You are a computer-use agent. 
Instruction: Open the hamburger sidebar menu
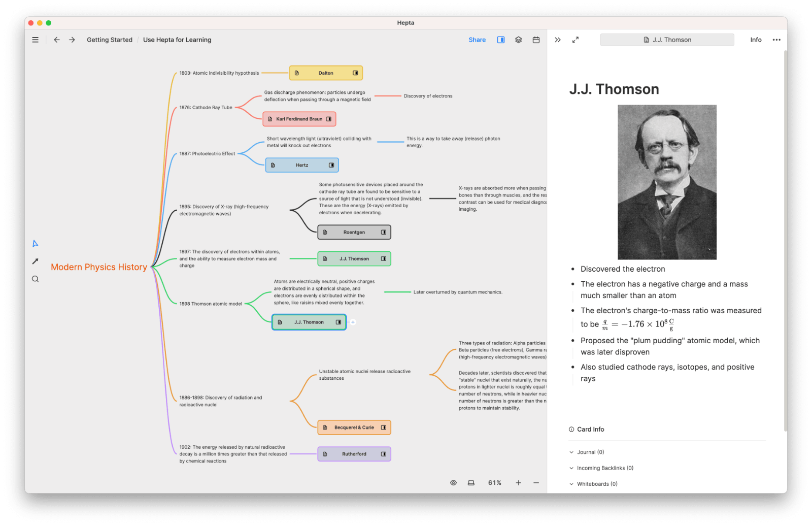point(35,40)
